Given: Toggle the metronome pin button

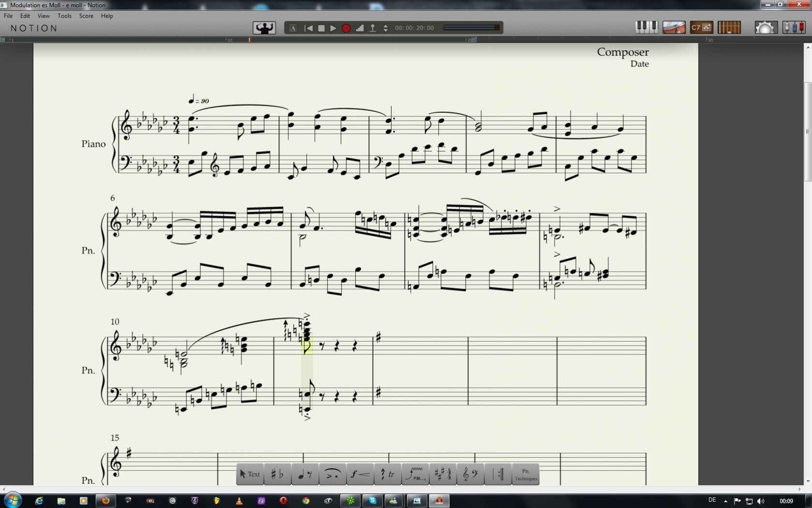Looking at the screenshot, I should 373,28.
